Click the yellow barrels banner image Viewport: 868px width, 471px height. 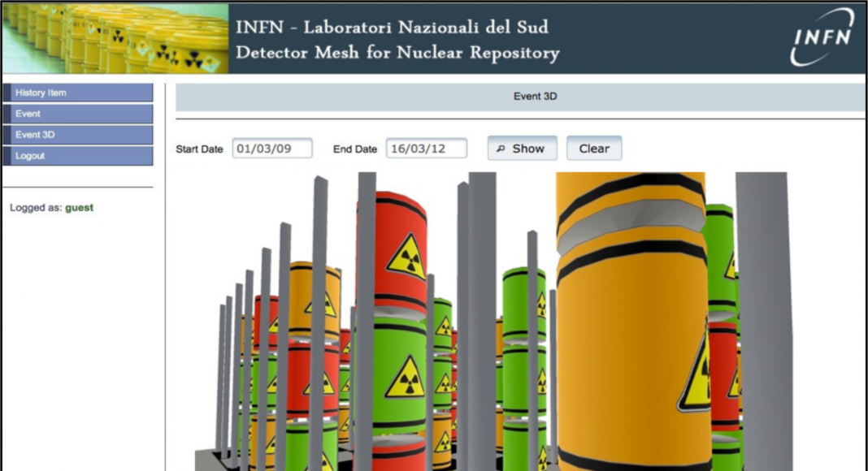pos(115,39)
